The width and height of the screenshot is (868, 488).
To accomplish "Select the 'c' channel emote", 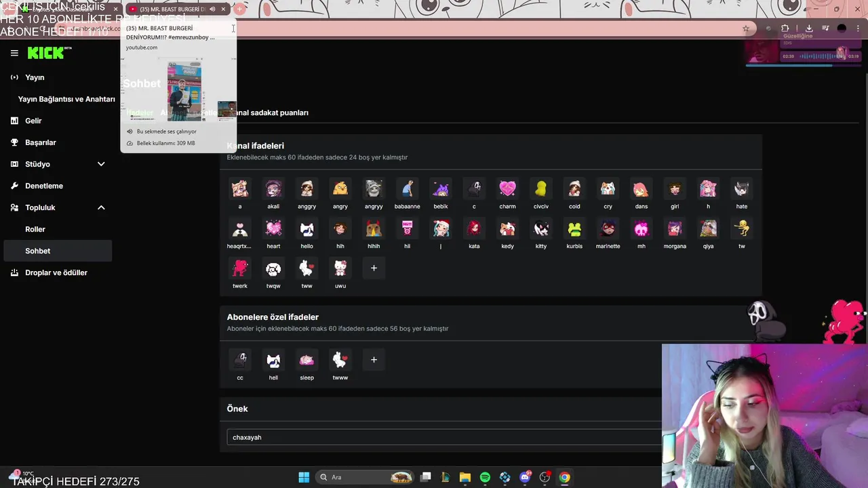I will tap(474, 188).
